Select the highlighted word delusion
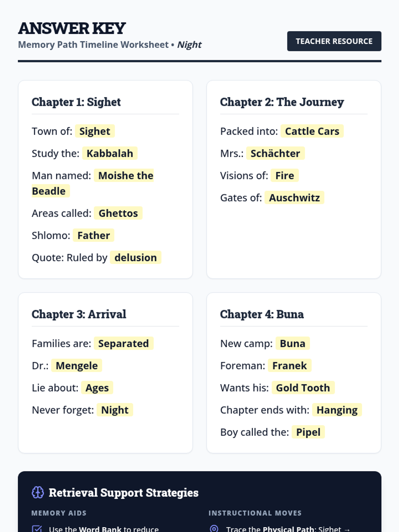 click(x=136, y=257)
